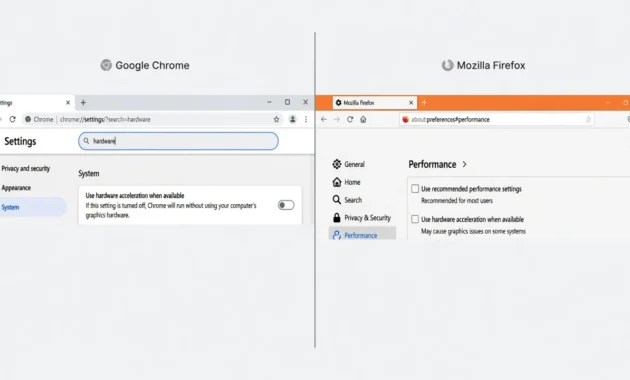
Task: Click Firefox about:preferences address field
Action: [496, 119]
